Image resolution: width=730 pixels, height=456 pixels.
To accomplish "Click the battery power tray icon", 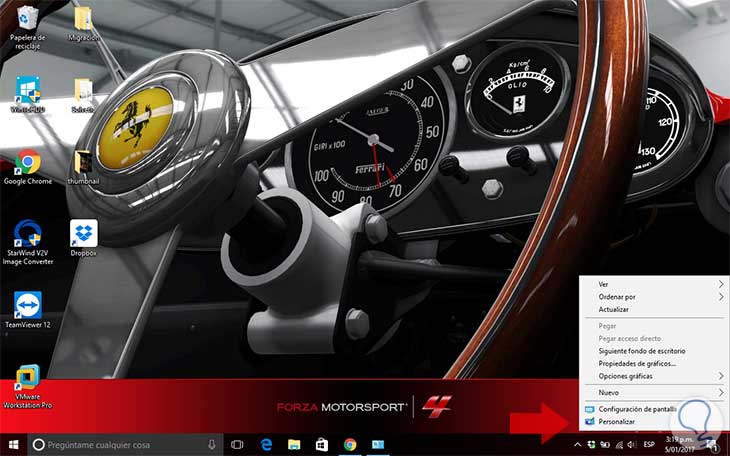I will tap(605, 445).
